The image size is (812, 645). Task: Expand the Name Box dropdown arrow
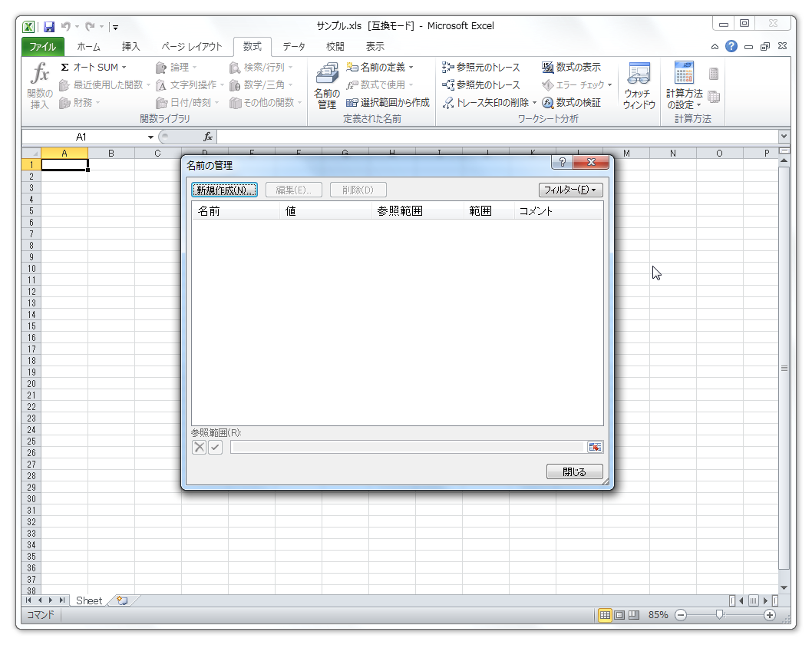coord(150,137)
